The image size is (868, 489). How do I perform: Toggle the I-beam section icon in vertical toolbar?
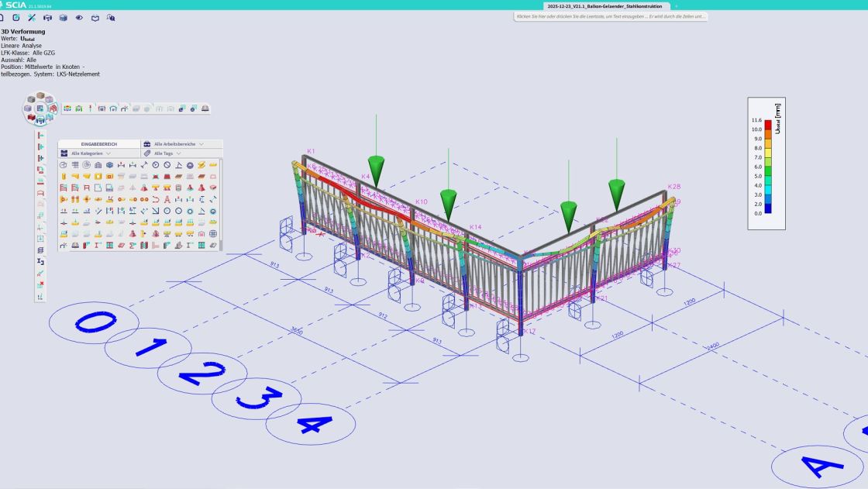coord(40,263)
